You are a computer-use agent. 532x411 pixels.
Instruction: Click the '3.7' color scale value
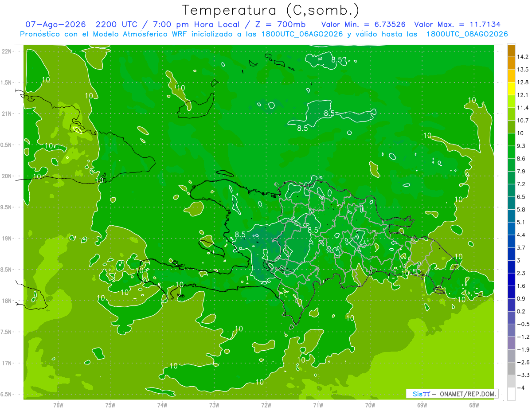click(x=521, y=248)
